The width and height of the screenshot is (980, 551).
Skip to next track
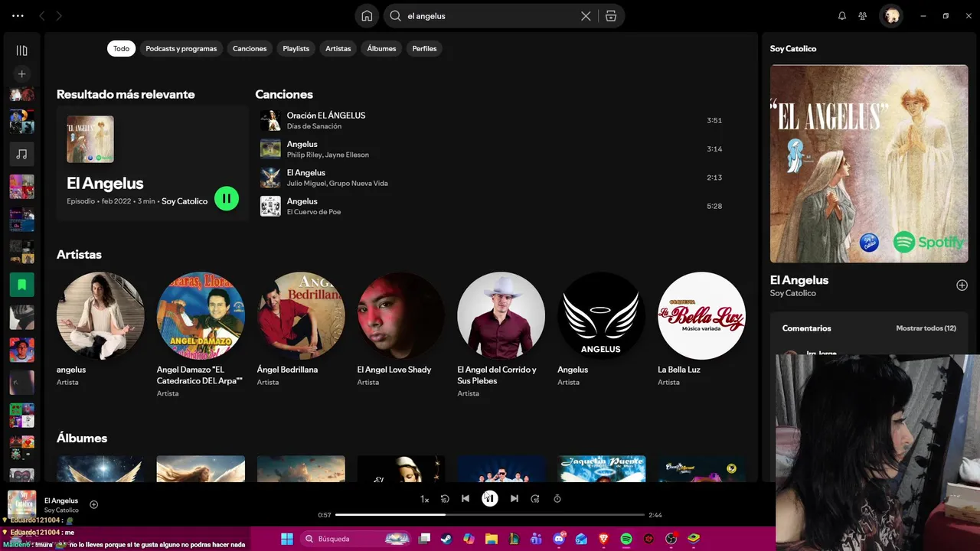point(514,499)
